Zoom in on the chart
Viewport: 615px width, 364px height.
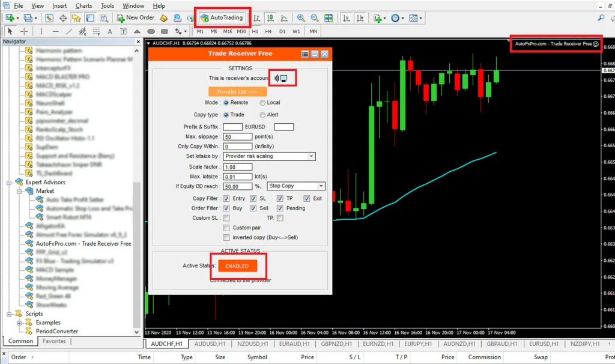[x=301, y=18]
